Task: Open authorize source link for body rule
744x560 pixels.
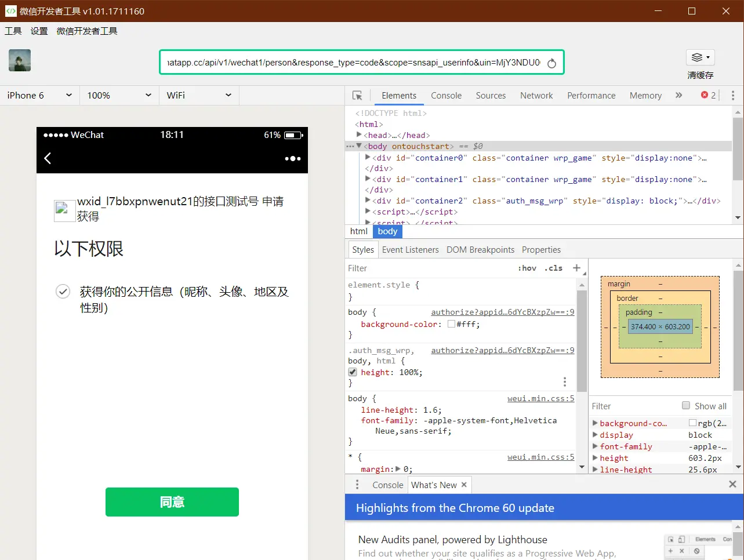Action: pos(503,312)
